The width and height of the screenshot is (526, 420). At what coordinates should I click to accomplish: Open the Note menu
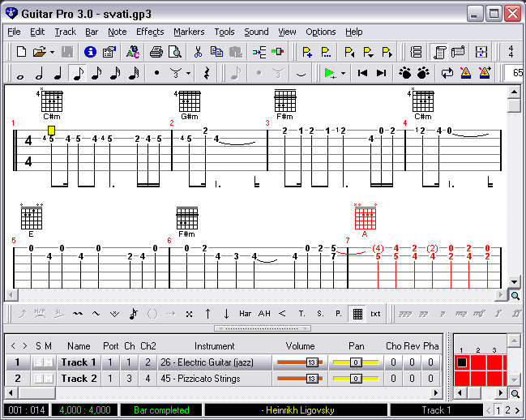click(x=117, y=32)
